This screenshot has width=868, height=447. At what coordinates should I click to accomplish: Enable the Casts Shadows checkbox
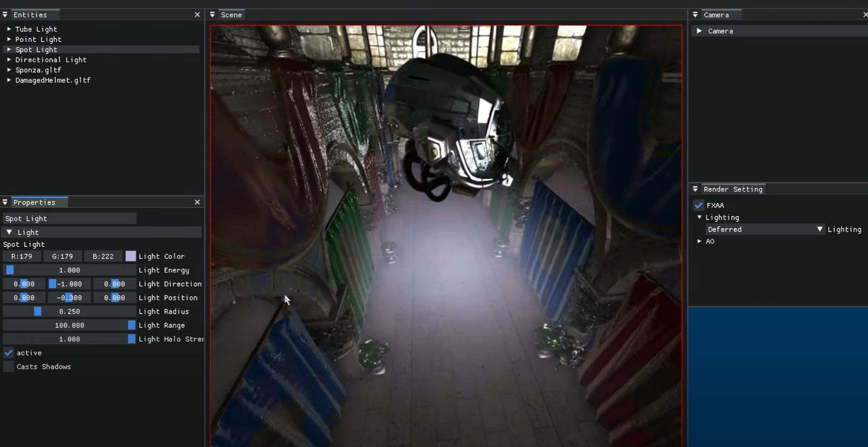[x=9, y=367]
